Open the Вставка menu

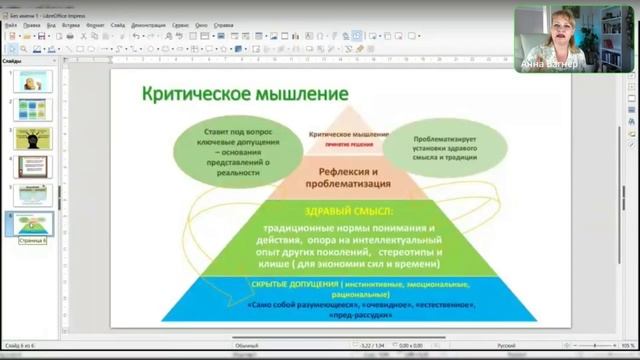(x=71, y=25)
